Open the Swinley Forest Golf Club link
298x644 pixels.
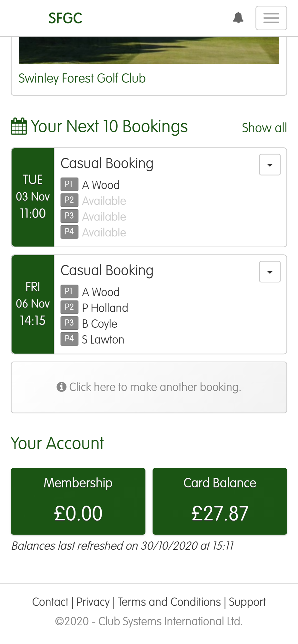(82, 78)
